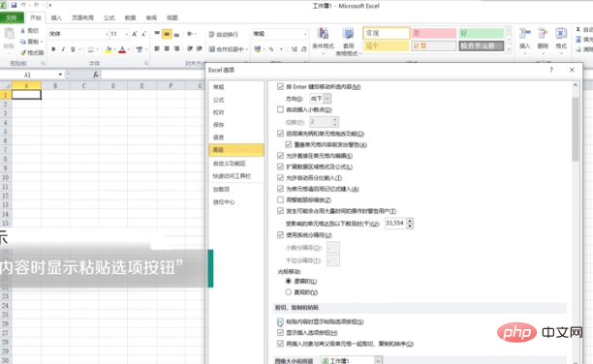The image size is (593, 364).
Task: Open the Merge & Center (合并后居中) dropdown arrow
Action: coord(246,49)
